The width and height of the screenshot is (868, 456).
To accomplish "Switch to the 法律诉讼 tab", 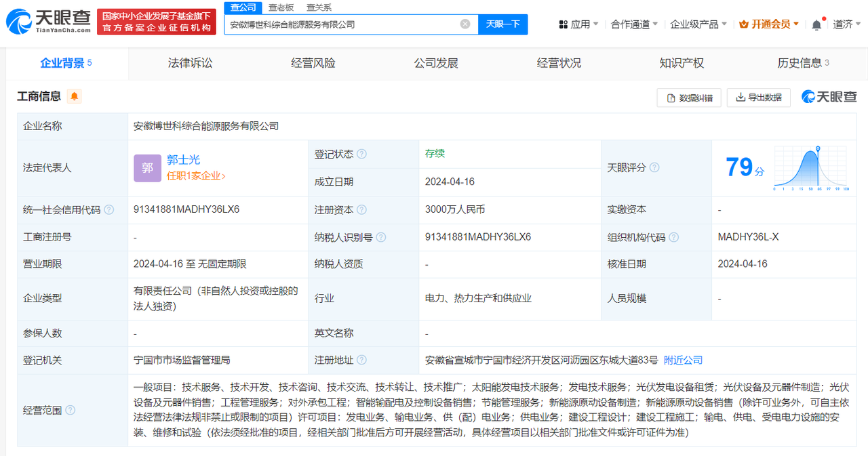I will [x=191, y=64].
